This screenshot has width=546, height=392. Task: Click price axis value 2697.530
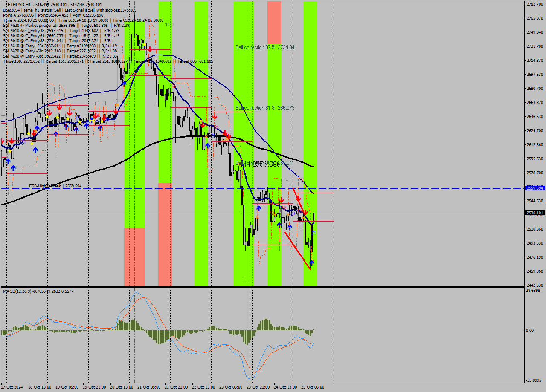[535, 74]
